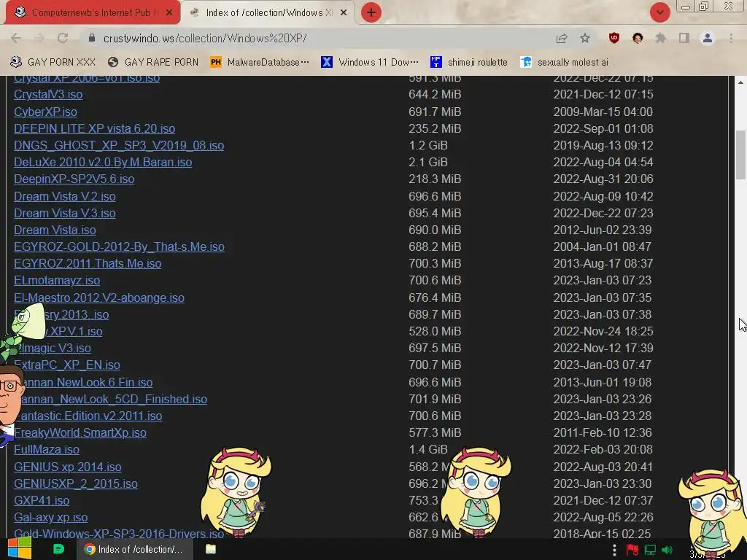This screenshot has width=747, height=560.
Task: Download El-Maestro.2012.V2-aboange.iso
Action: click(99, 297)
